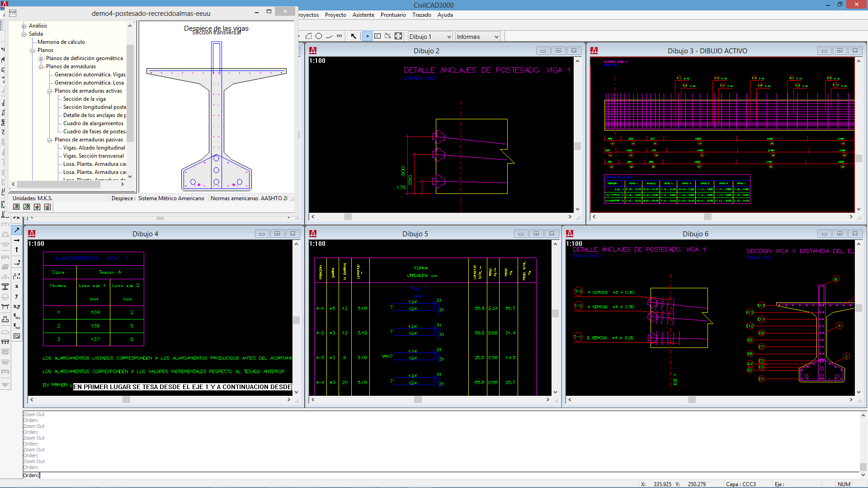This screenshot has width=868, height=488.
Task: Click the x,y coordinate tool icon
Action: 17,306
